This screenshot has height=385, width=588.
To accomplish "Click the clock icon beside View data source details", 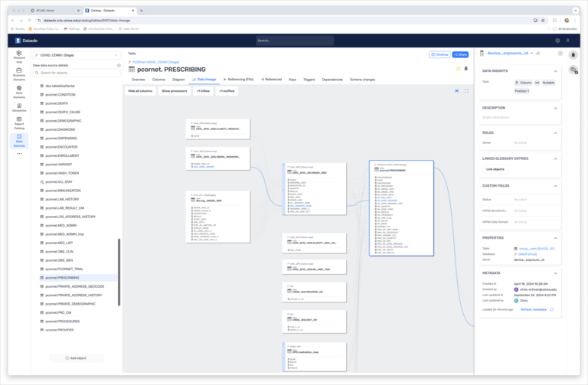I will (x=119, y=66).
